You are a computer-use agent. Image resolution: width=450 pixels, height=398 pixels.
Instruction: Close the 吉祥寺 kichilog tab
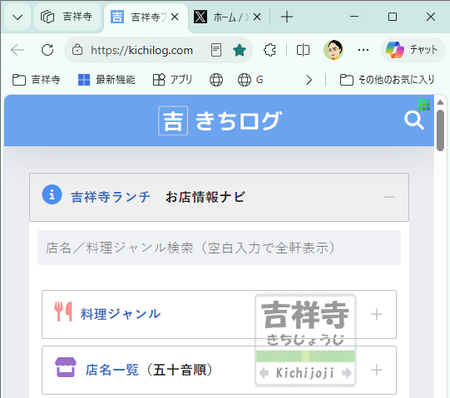[174, 17]
